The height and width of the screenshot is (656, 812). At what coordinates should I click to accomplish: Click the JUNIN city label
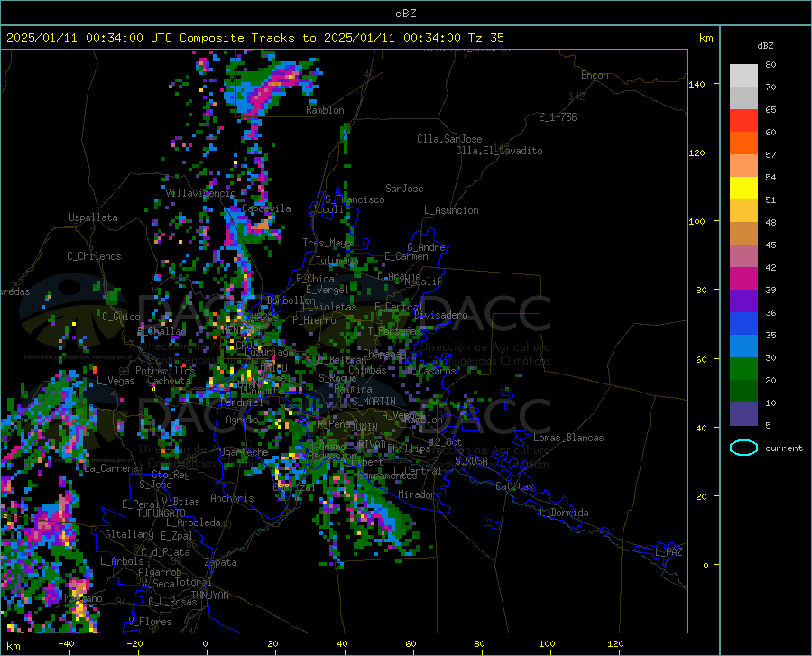coord(364,428)
